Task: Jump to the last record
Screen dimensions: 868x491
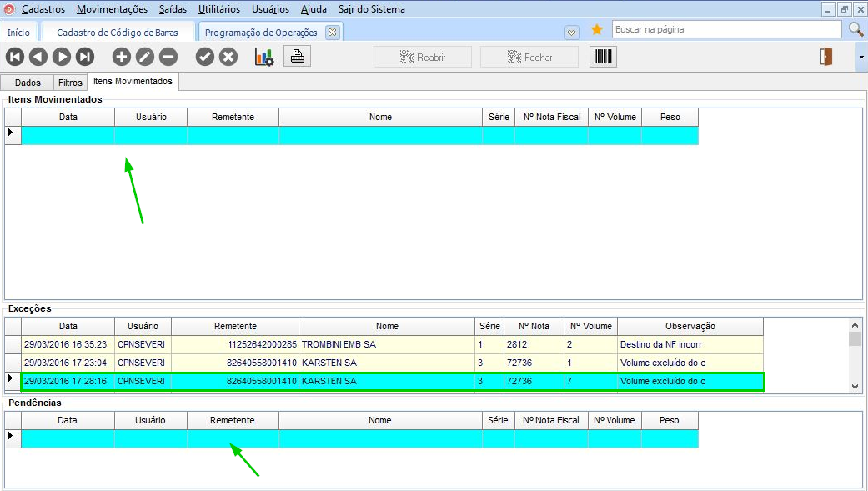Action: 85,57
